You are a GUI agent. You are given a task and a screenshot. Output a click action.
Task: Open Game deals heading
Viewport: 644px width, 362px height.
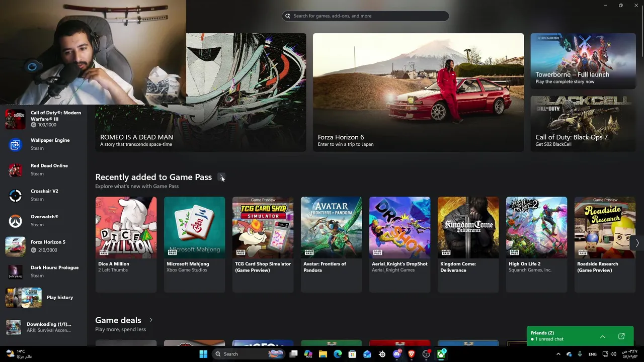tap(118, 320)
